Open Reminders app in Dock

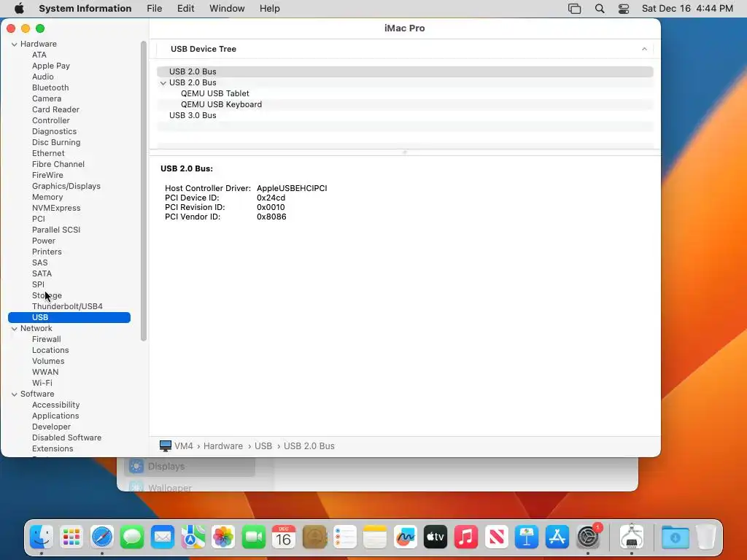point(345,537)
